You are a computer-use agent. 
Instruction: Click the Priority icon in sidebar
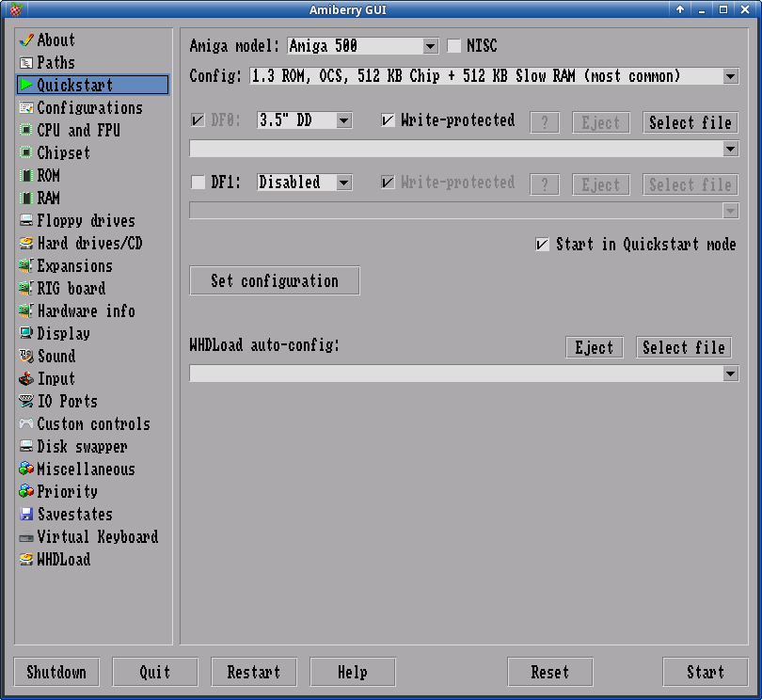(x=26, y=491)
